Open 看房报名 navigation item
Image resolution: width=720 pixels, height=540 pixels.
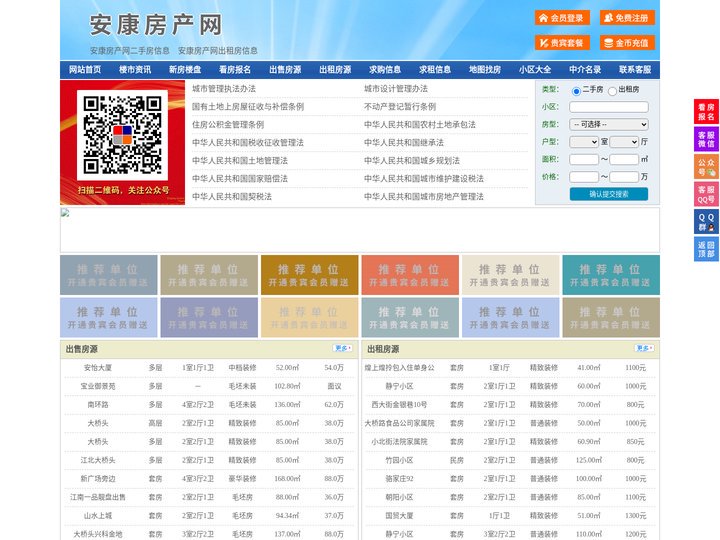pyautogui.click(x=235, y=69)
